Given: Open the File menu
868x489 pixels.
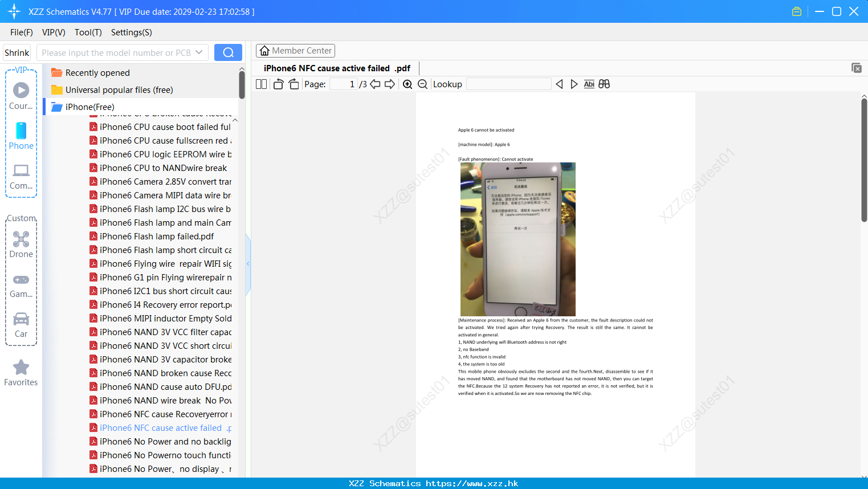Looking at the screenshot, I should pyautogui.click(x=22, y=32).
